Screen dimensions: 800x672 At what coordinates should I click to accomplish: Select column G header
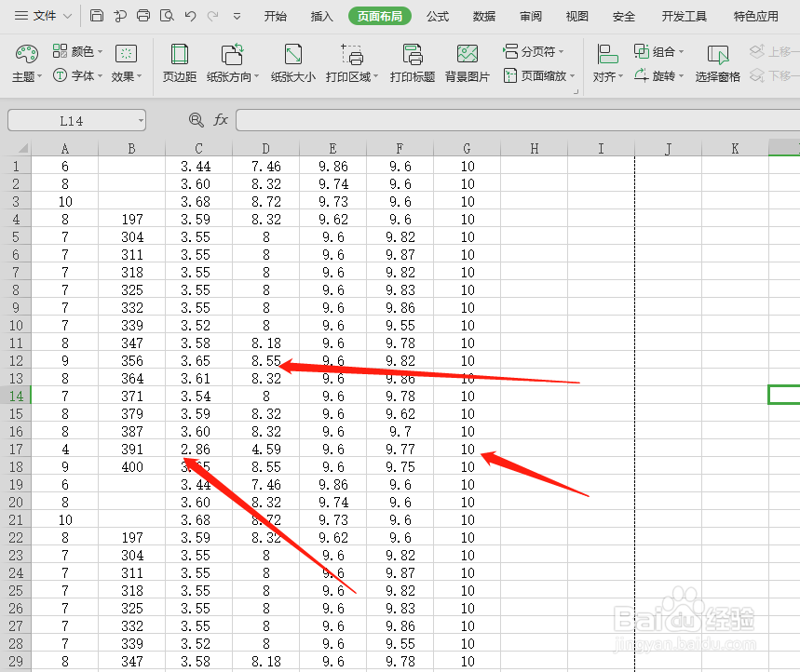[x=467, y=148]
